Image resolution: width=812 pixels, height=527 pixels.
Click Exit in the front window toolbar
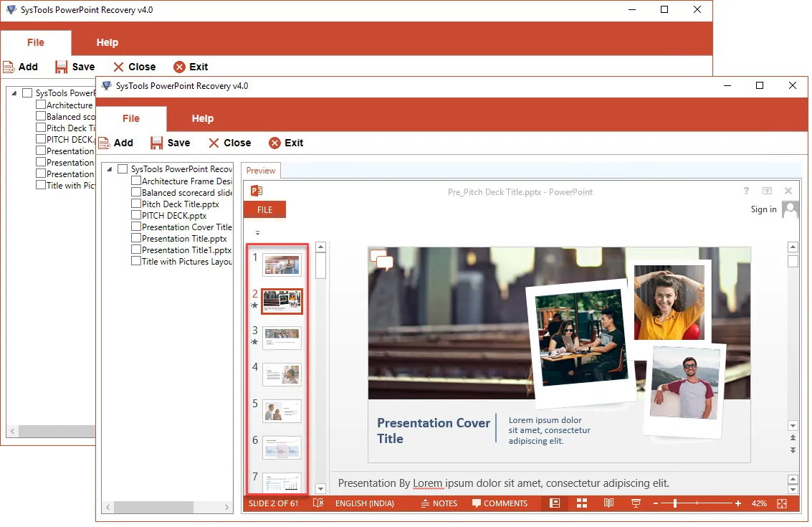(286, 143)
